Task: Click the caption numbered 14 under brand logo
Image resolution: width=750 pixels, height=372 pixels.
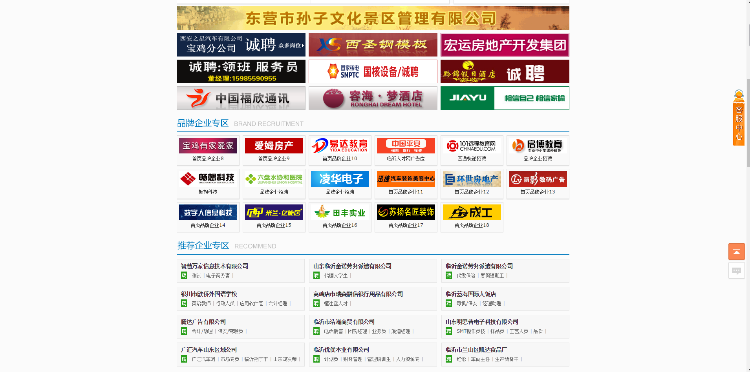Action: [208, 225]
